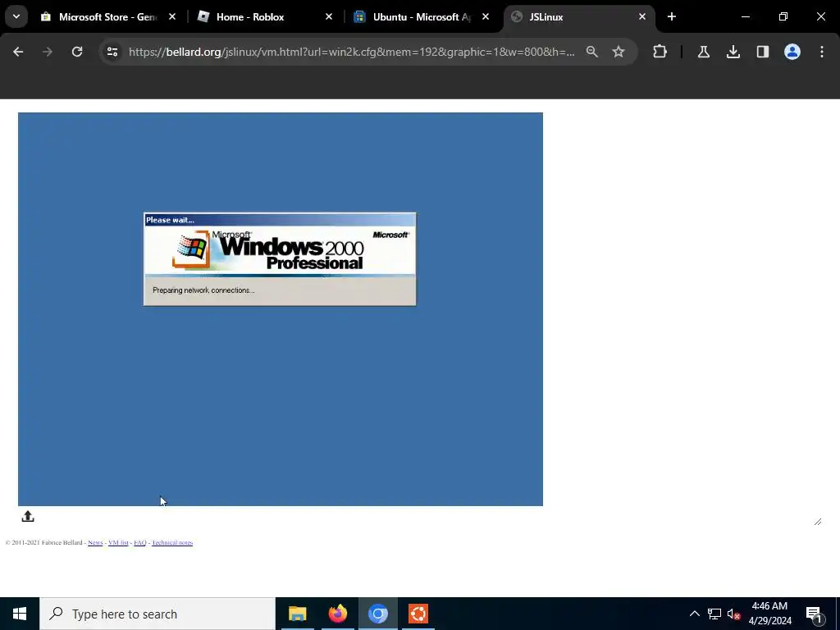Viewport: 840px width, 630px height.
Task: Close the Microsoft Store tab
Action: 172,16
